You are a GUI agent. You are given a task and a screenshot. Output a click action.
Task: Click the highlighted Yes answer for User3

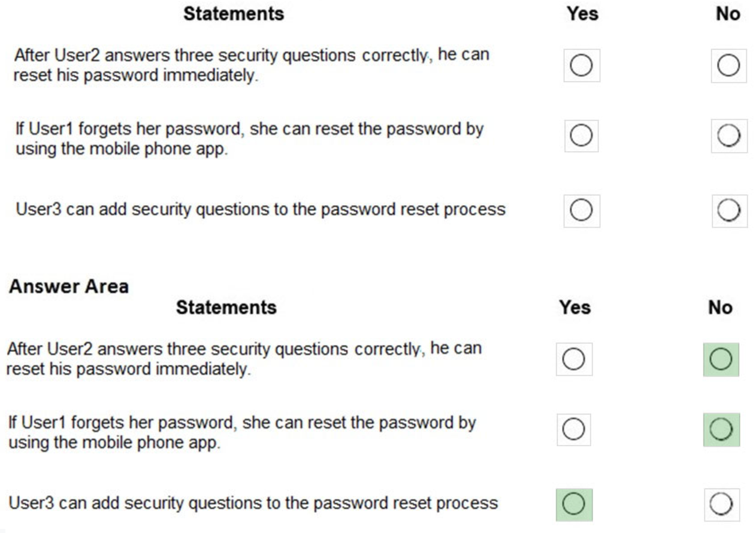click(574, 503)
